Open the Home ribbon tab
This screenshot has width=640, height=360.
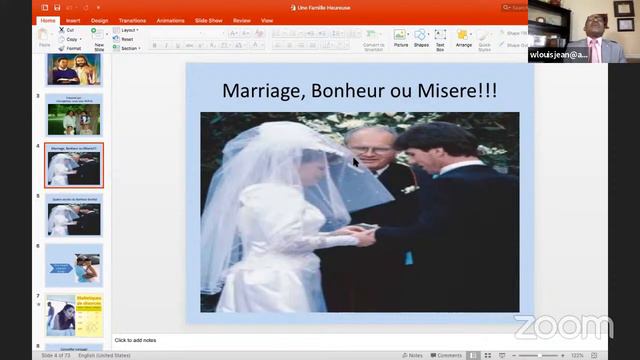[x=48, y=20]
